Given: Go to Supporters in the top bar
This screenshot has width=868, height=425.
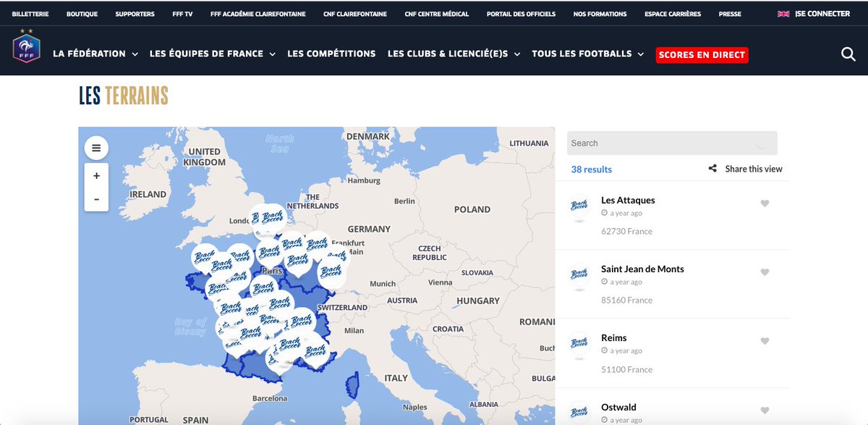Looking at the screenshot, I should point(135,14).
